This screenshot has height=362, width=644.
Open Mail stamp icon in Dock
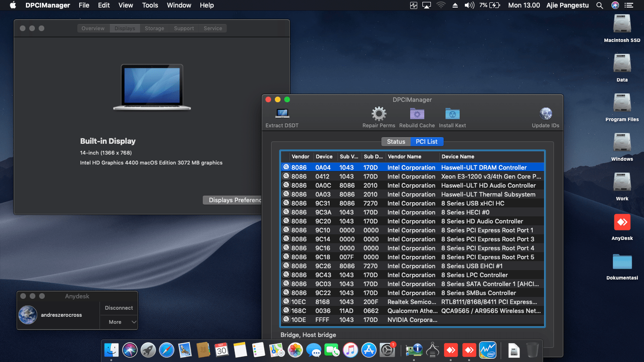coord(185,350)
